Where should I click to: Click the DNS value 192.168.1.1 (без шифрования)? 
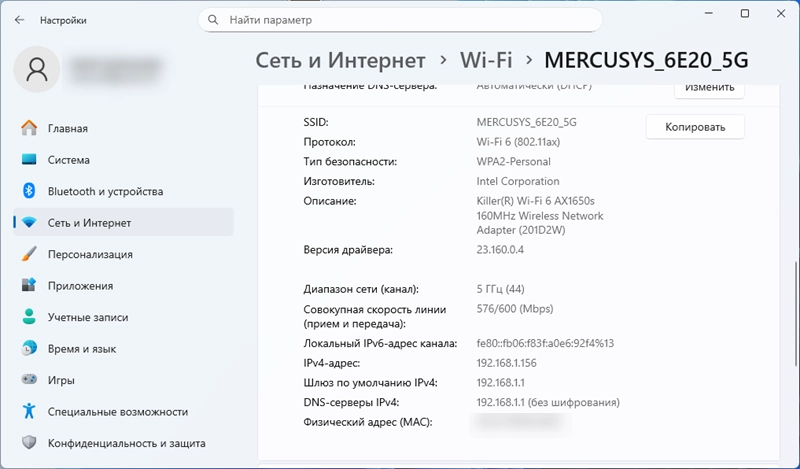[548, 403]
